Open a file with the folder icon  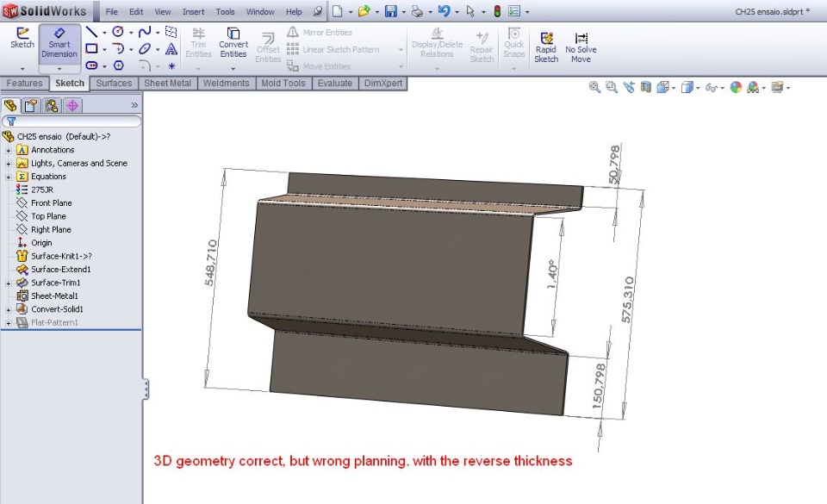coord(364,11)
